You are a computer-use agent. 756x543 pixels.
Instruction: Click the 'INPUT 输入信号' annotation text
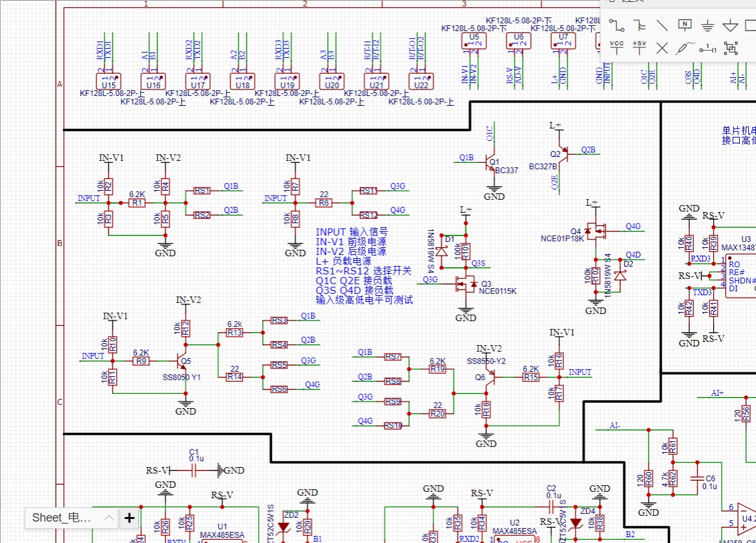352,232
